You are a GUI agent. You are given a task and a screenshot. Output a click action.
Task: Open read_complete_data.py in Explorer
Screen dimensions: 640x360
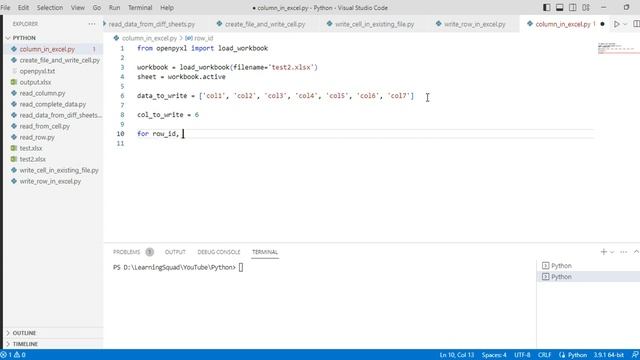53,104
